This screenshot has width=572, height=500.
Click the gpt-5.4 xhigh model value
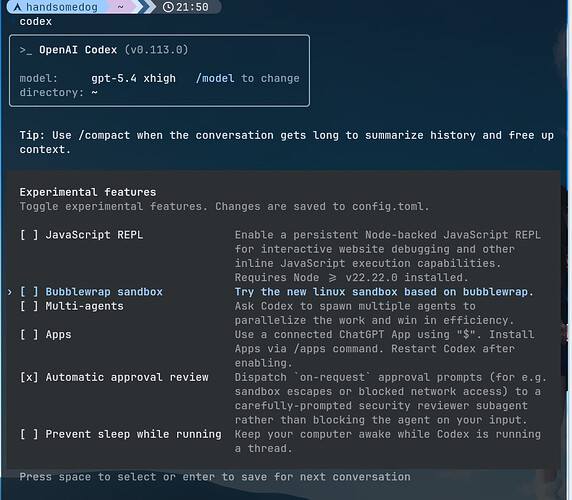(133, 78)
